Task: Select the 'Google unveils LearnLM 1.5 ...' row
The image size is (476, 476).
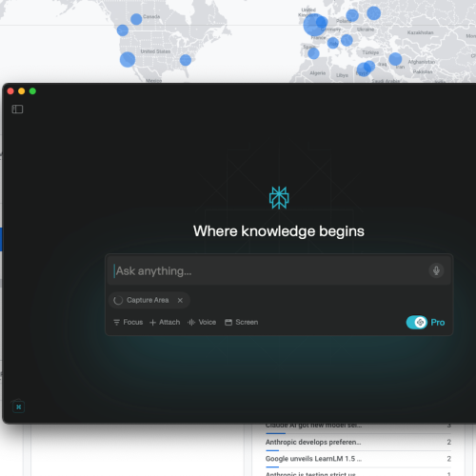Action: click(x=358, y=459)
